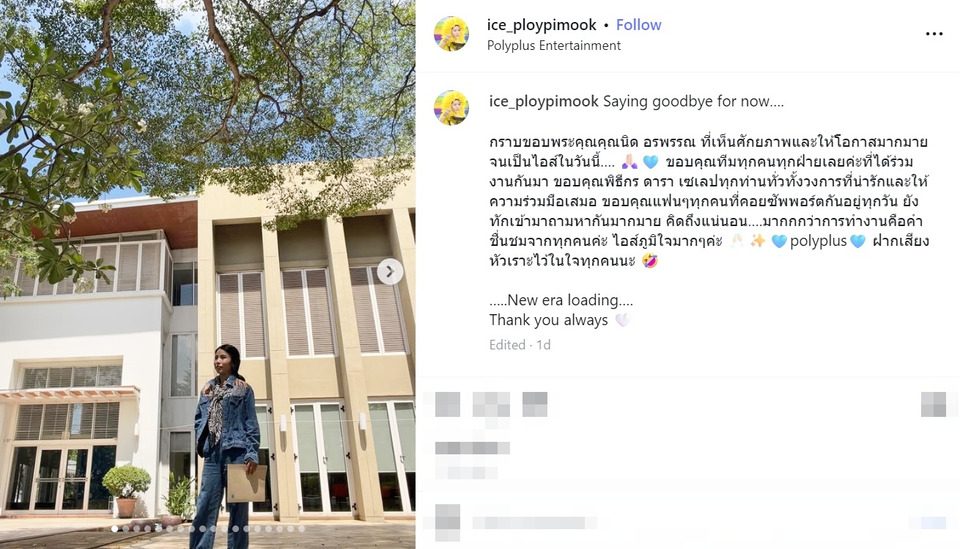Click the blurred share icon in the action row

pos(534,405)
